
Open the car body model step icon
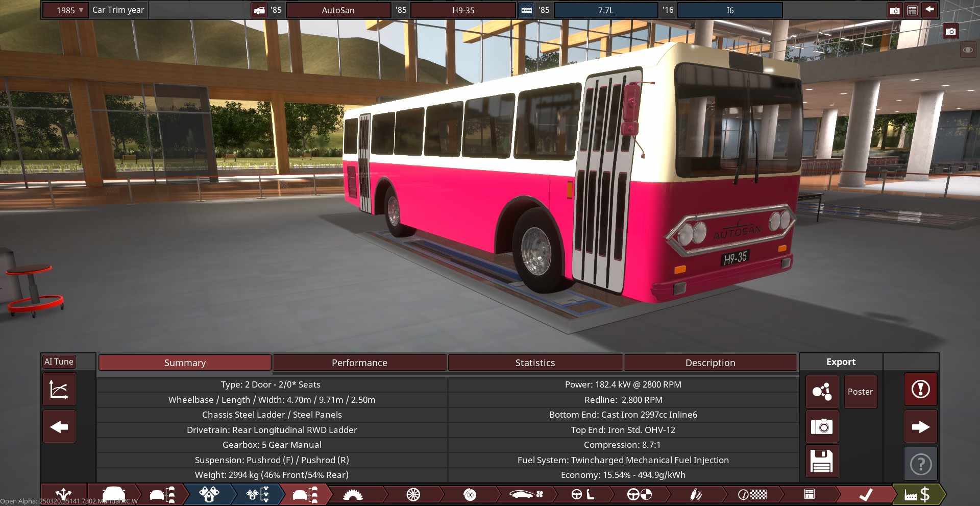[113, 494]
